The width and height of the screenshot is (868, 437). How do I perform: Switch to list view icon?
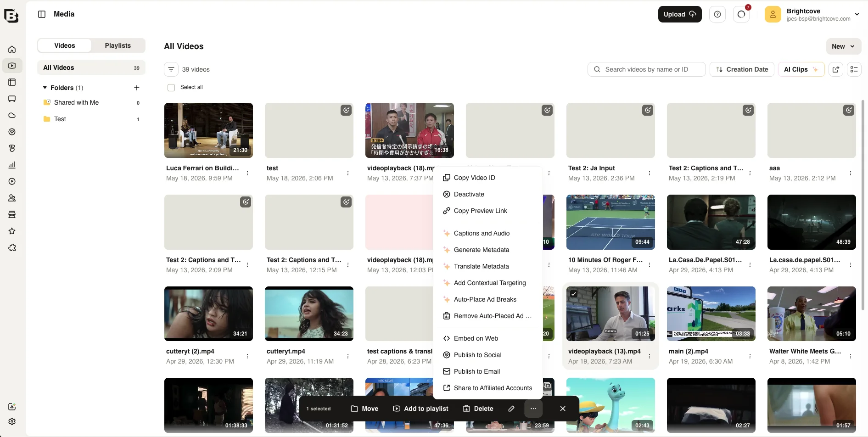coord(854,69)
